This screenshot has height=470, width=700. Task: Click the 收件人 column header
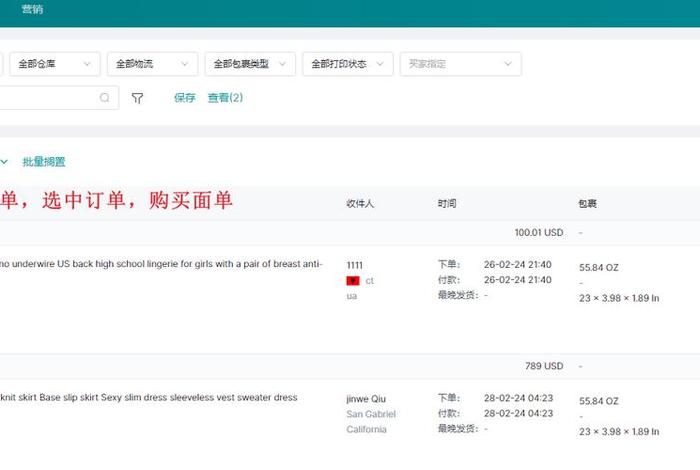(x=360, y=204)
